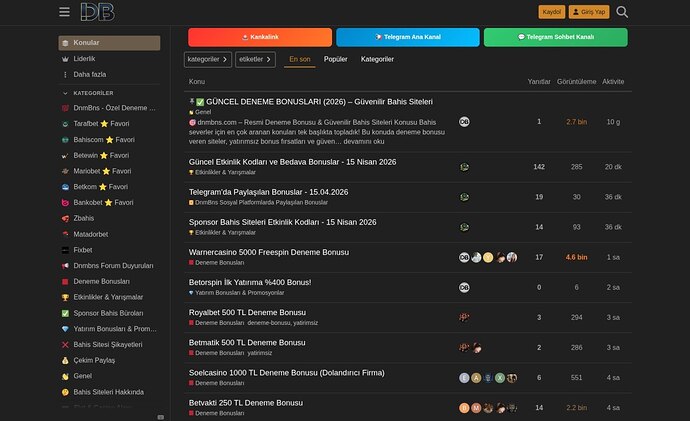This screenshot has height=421, width=690.
Task: Click the Etkinlikler & Yarışmalar trophy sidebar icon
Action: 65,297
